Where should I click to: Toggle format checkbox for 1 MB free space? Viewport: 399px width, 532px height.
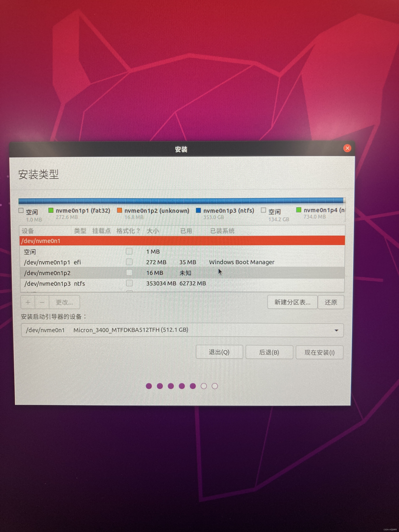point(129,251)
